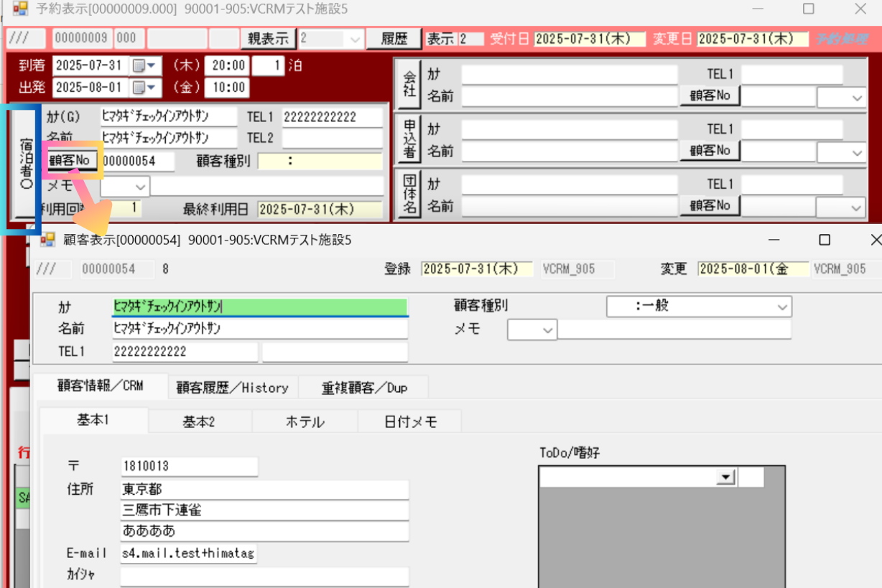Open メモ dropdown in customer window
The height and width of the screenshot is (588, 882).
548,330
